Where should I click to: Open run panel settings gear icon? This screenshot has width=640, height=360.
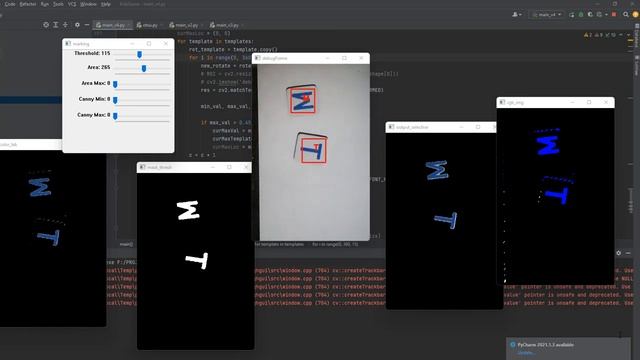[619, 253]
